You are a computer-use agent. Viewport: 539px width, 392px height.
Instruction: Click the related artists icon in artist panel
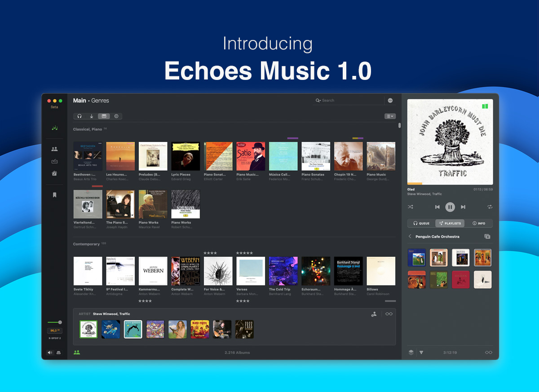[x=374, y=314]
